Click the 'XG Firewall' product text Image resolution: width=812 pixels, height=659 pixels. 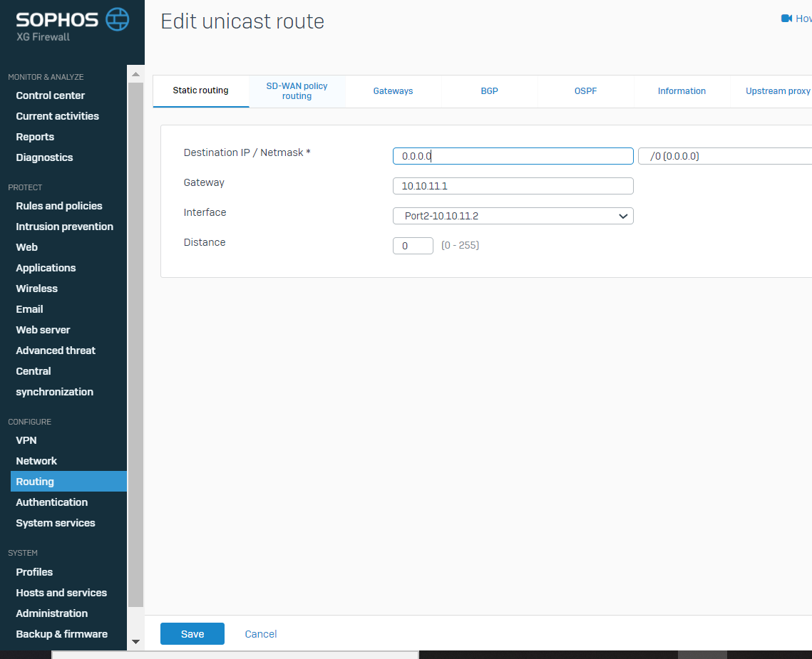point(43,37)
